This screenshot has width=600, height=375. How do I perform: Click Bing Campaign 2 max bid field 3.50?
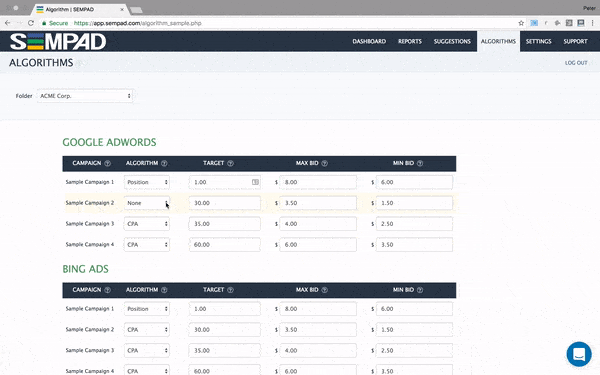tap(318, 329)
